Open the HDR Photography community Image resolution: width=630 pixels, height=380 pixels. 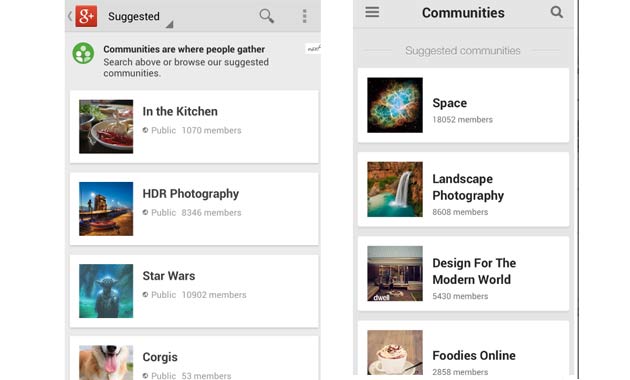point(194,209)
